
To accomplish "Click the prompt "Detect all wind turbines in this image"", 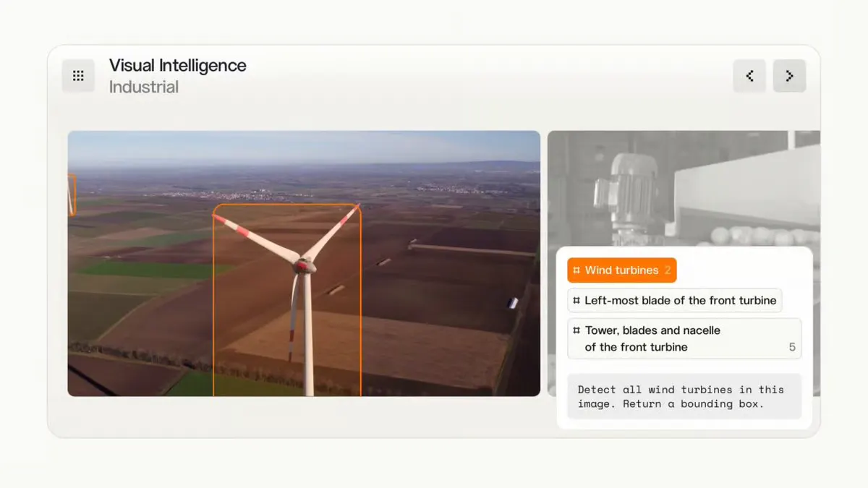I will (684, 396).
